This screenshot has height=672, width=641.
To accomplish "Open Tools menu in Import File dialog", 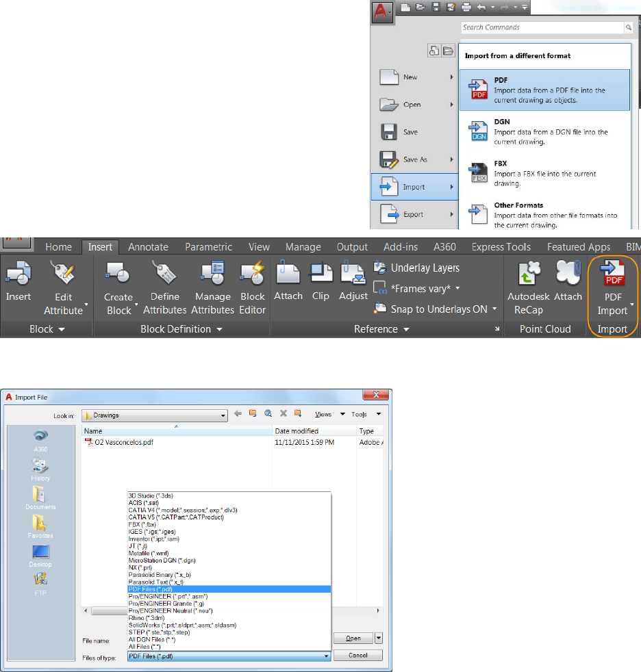I will click(x=366, y=415).
